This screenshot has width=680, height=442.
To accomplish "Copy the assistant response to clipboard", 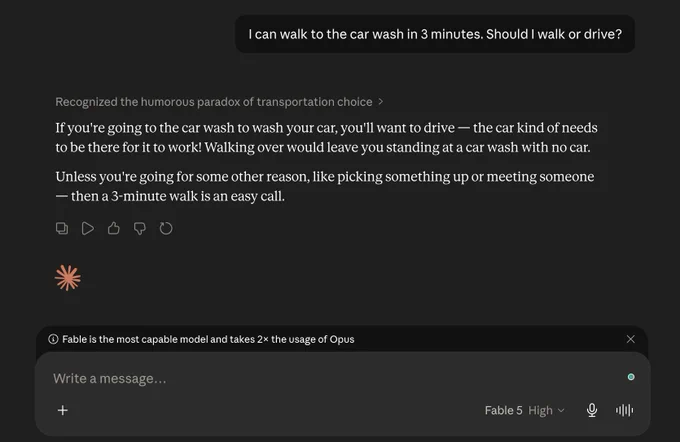I will point(62,228).
